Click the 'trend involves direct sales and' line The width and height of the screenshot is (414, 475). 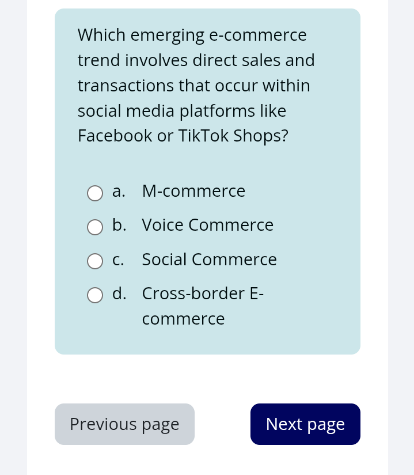196,60
